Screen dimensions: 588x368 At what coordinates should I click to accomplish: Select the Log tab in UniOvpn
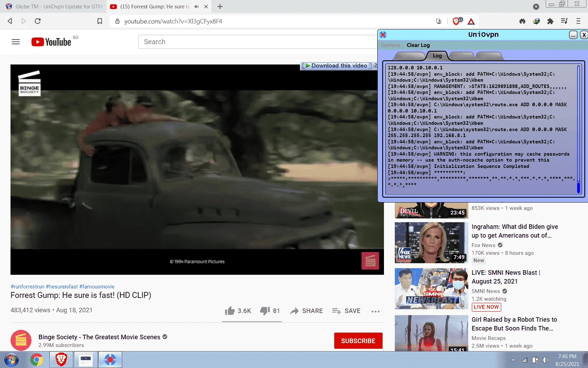(437, 56)
